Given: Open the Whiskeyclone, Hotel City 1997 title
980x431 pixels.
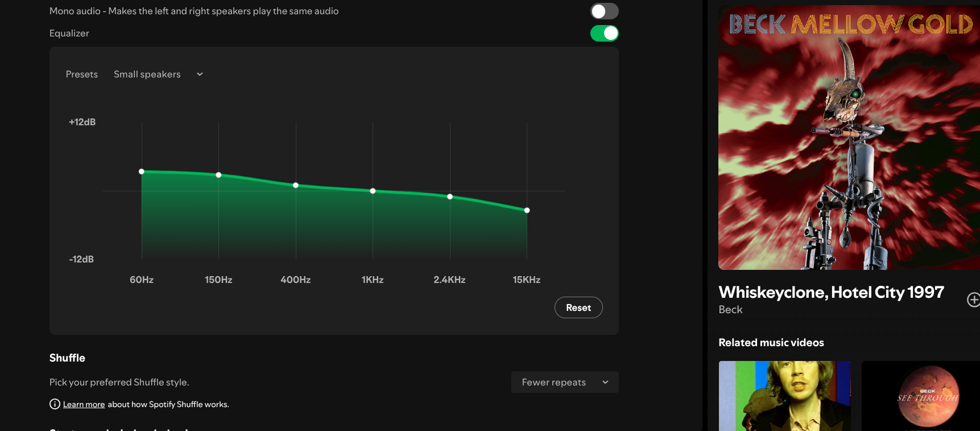Looking at the screenshot, I should [831, 292].
